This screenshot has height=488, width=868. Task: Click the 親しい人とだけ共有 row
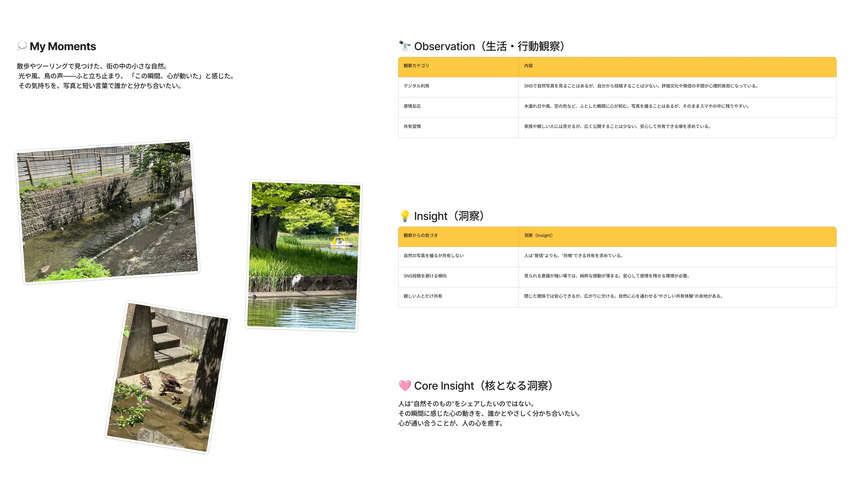click(x=423, y=297)
